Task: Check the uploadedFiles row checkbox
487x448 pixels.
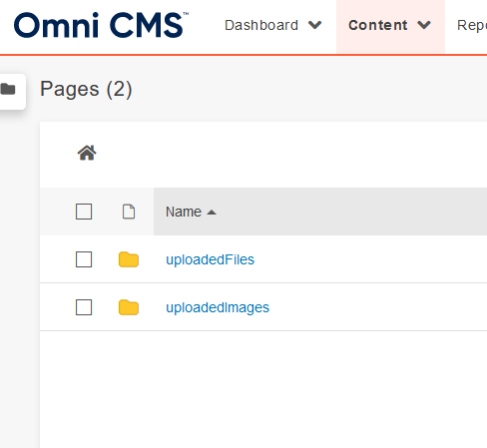Action: (x=84, y=259)
